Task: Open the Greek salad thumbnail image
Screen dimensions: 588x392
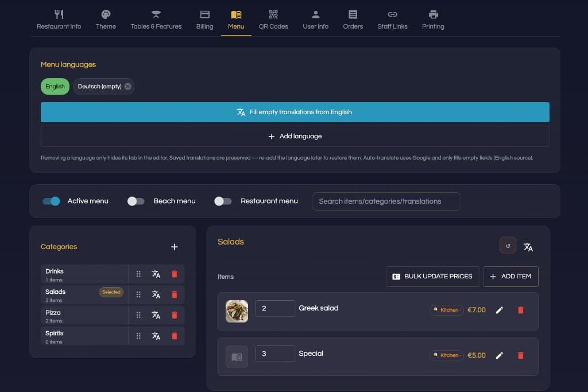Action: point(237,312)
